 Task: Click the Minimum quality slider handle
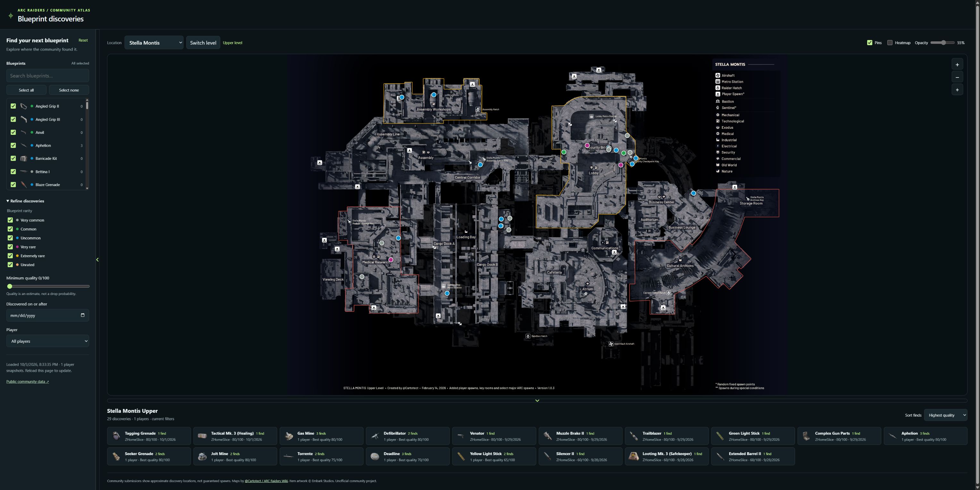click(x=10, y=286)
